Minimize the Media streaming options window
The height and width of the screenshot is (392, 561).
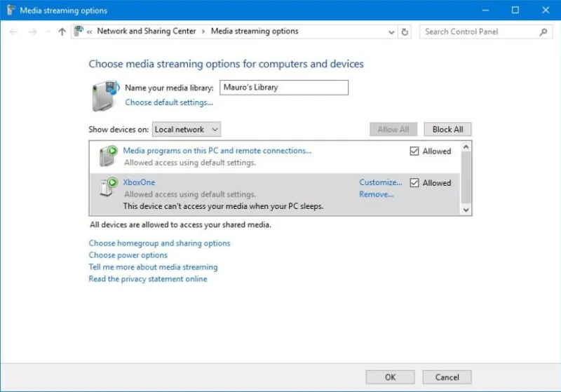pyautogui.click(x=485, y=10)
